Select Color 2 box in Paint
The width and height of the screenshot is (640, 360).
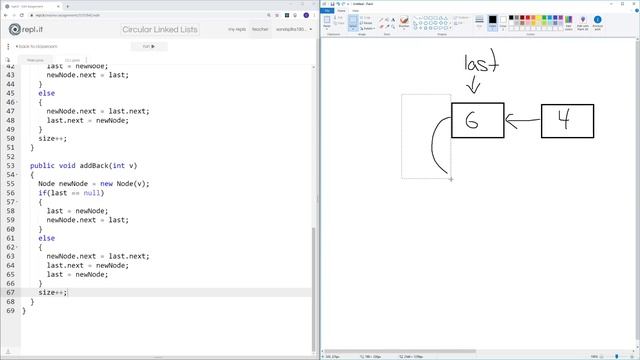(503, 22)
